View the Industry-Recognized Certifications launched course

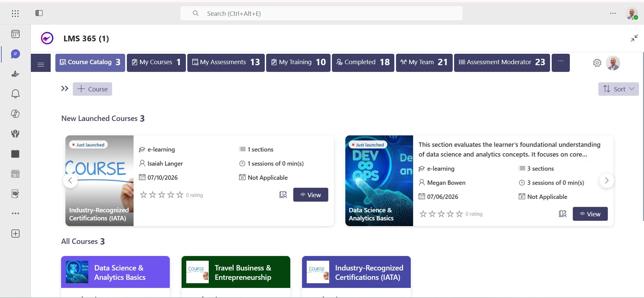click(x=311, y=195)
